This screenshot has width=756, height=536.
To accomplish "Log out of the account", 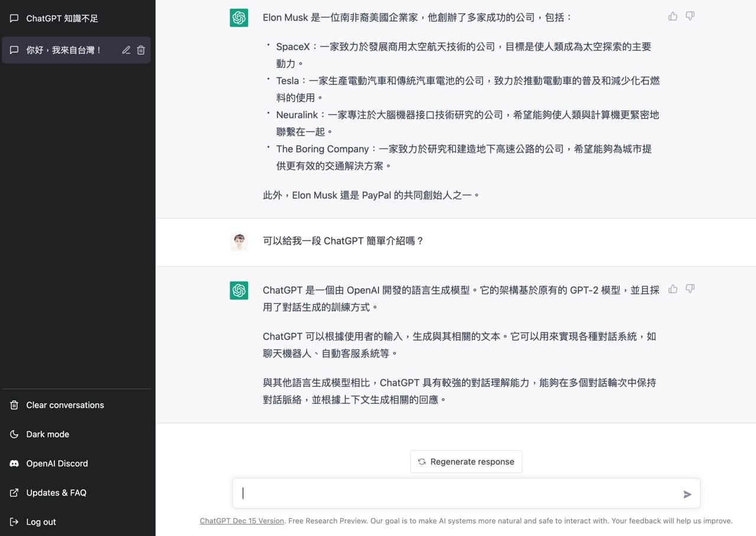I will tap(76, 522).
